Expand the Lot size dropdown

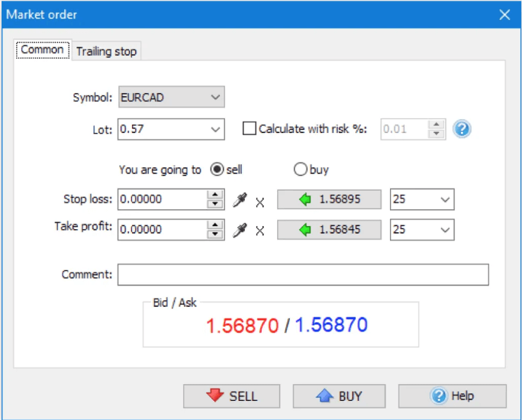[x=215, y=129]
